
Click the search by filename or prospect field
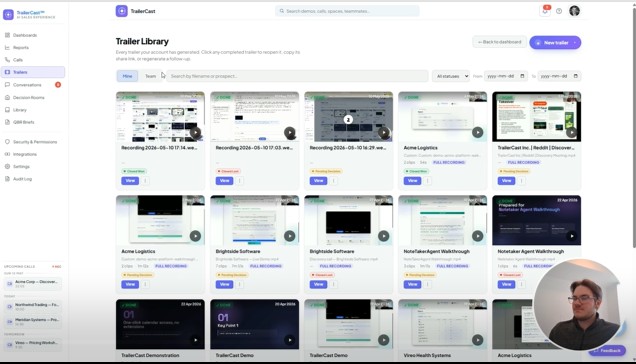[297, 76]
